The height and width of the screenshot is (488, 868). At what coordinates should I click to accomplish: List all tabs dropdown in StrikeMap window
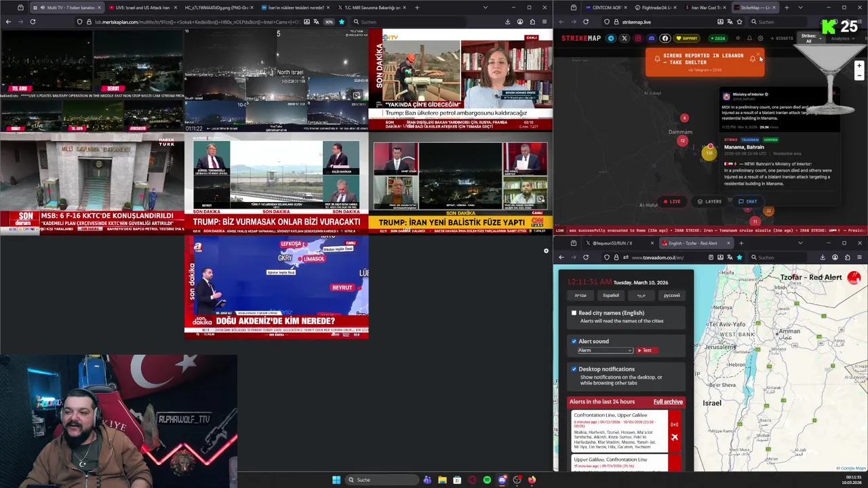click(x=800, y=7)
